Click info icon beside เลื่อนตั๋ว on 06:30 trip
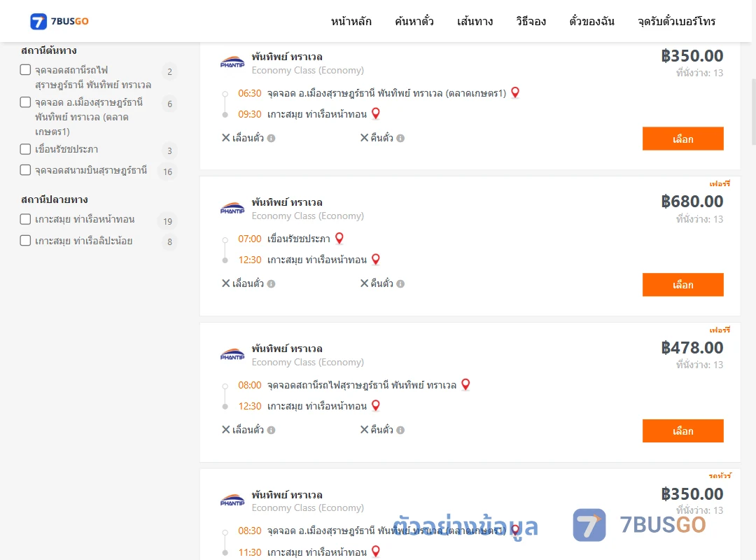Viewport: 756px width, 560px height. 272,139
